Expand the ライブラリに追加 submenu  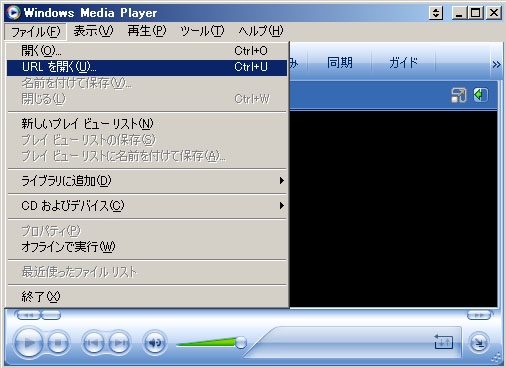[x=147, y=181]
